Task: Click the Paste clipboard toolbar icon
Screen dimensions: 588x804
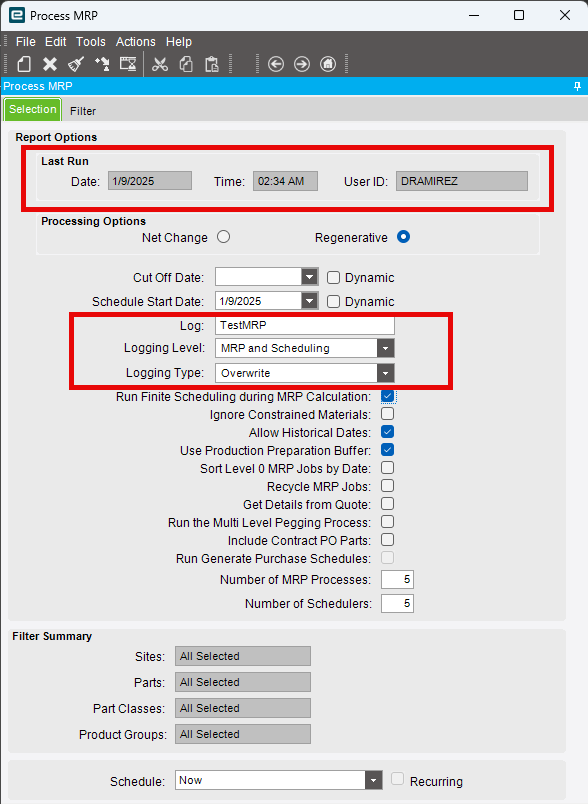Action: (212, 64)
